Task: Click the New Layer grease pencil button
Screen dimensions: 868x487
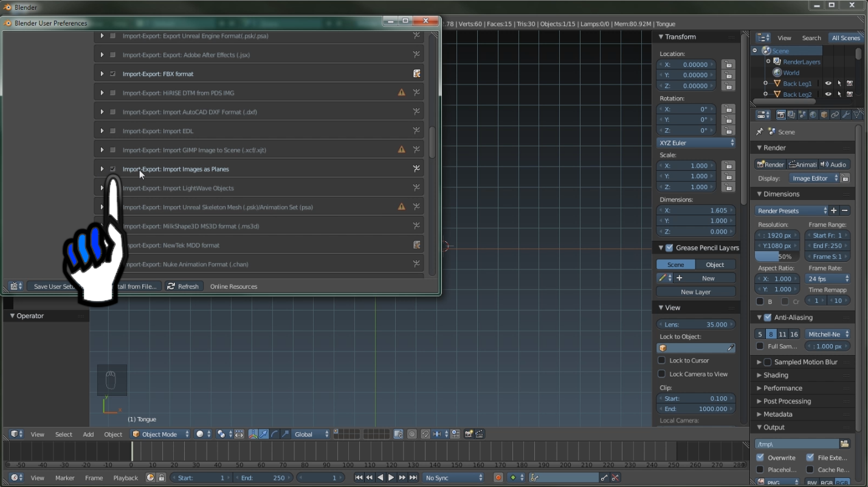Action: coord(695,292)
